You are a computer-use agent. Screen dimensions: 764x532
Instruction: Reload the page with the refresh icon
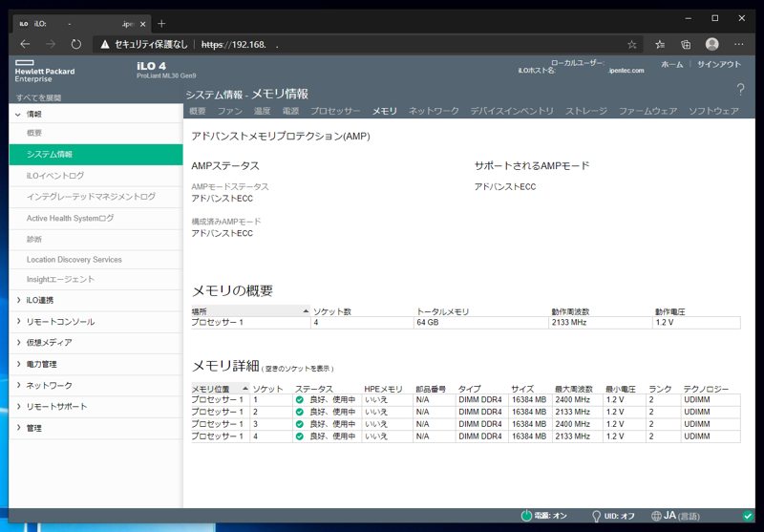pyautogui.click(x=76, y=44)
